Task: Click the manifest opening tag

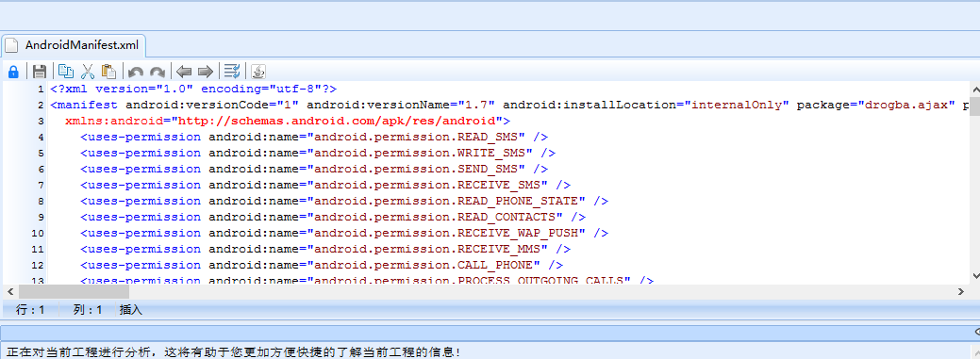Action: (x=84, y=105)
